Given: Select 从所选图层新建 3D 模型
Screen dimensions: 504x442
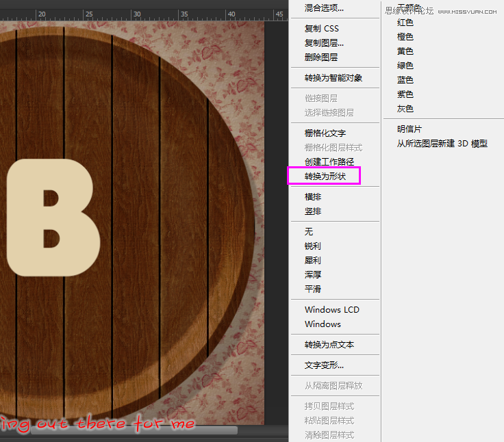Looking at the screenshot, I should click(442, 143).
